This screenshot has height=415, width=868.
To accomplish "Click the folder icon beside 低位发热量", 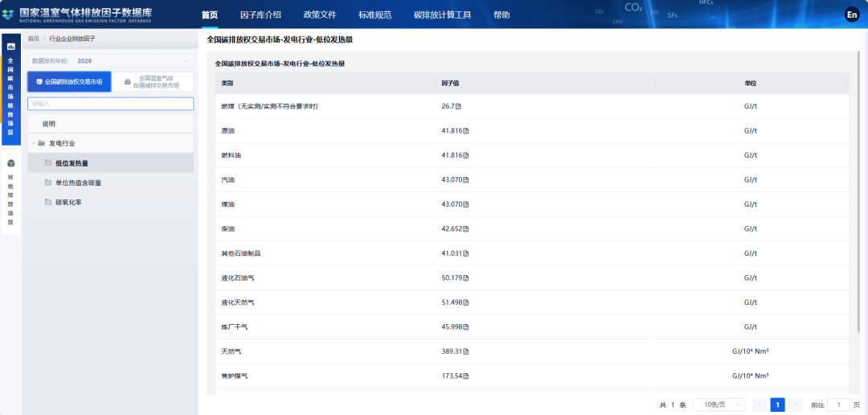I will pyautogui.click(x=48, y=163).
